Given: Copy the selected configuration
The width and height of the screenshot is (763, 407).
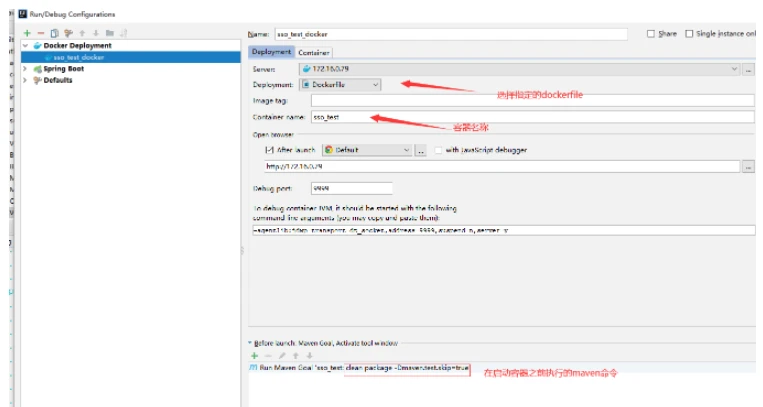Looking at the screenshot, I should point(54,33).
